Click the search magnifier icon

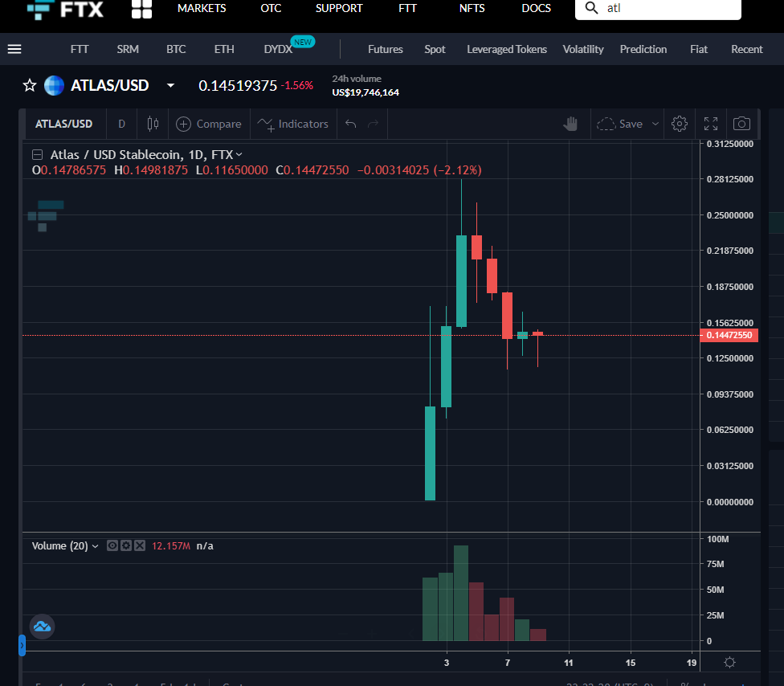pyautogui.click(x=591, y=8)
